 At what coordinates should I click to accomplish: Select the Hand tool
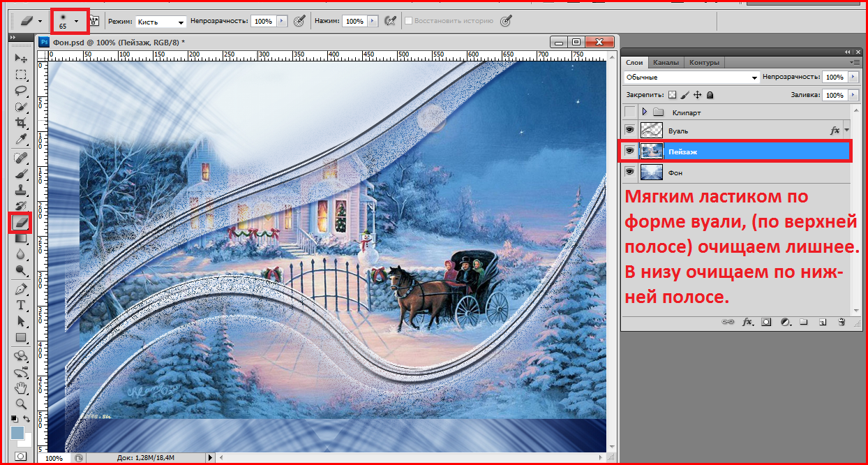coord(21,387)
